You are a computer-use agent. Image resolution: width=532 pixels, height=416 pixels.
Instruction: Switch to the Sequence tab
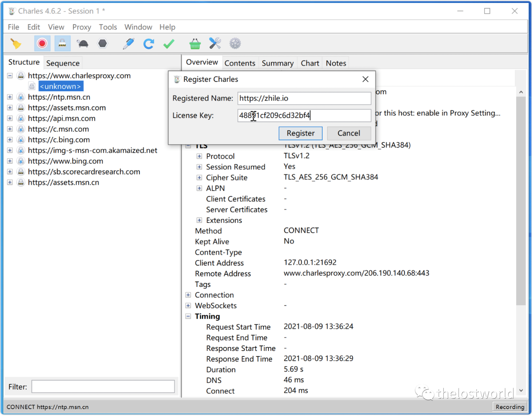coord(63,63)
